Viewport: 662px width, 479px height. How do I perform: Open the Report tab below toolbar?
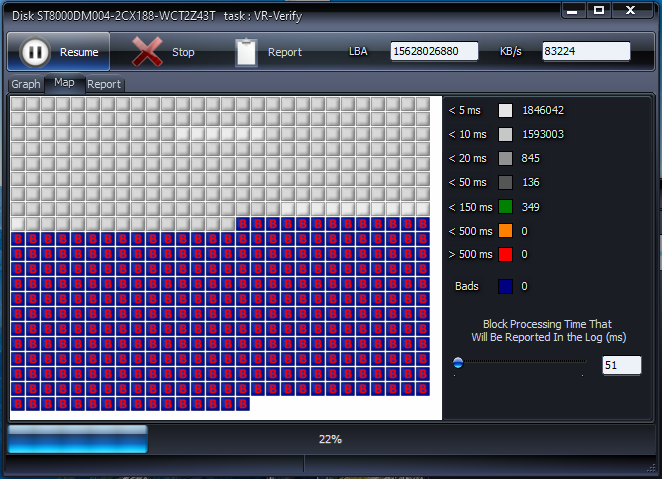104,84
